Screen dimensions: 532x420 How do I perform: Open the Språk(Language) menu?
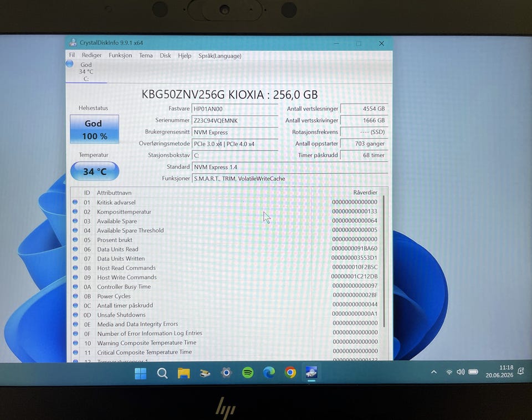220,55
